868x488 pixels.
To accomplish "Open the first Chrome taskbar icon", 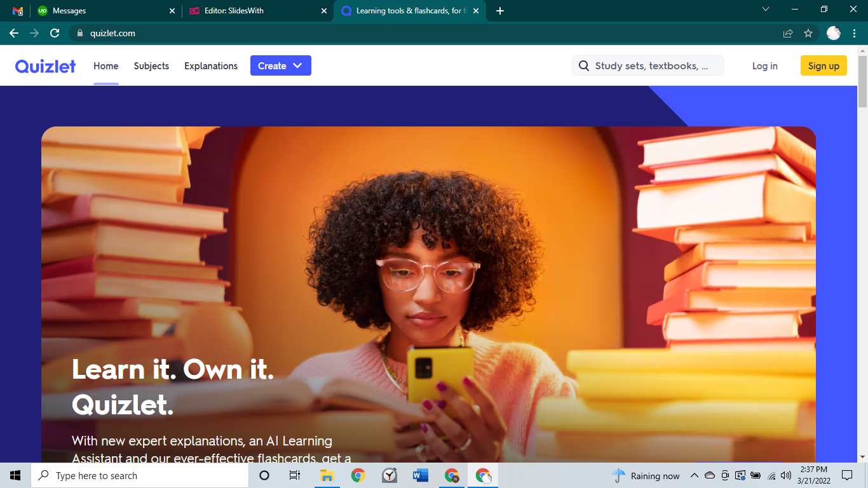I will coord(358,475).
